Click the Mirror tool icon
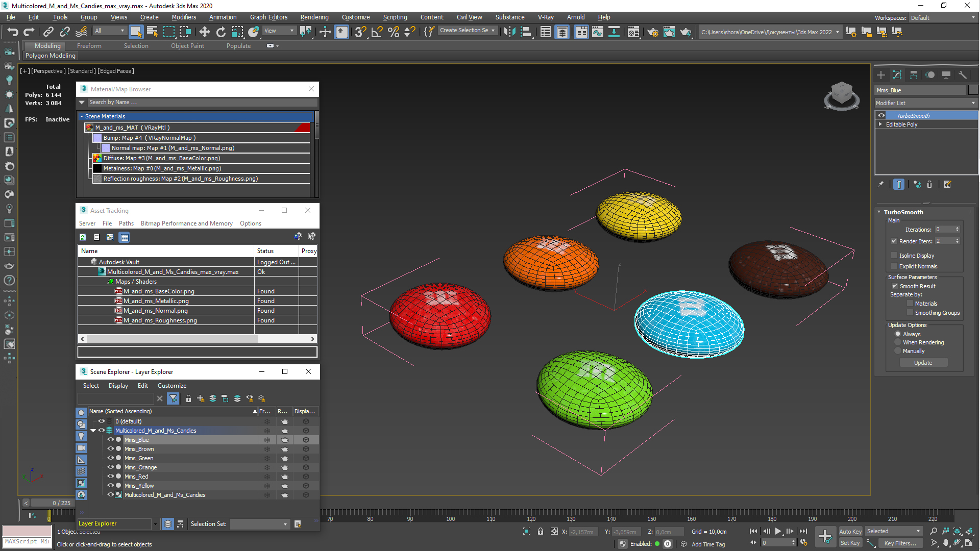The height and width of the screenshot is (551, 980). tap(509, 32)
